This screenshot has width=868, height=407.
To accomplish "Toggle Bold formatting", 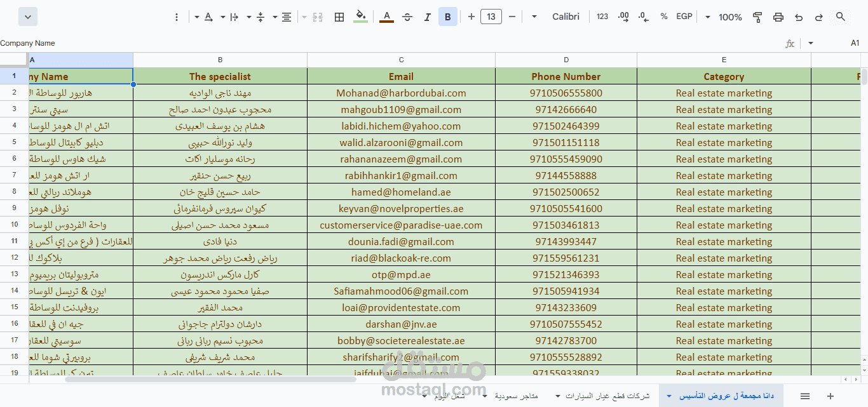I will [x=448, y=17].
